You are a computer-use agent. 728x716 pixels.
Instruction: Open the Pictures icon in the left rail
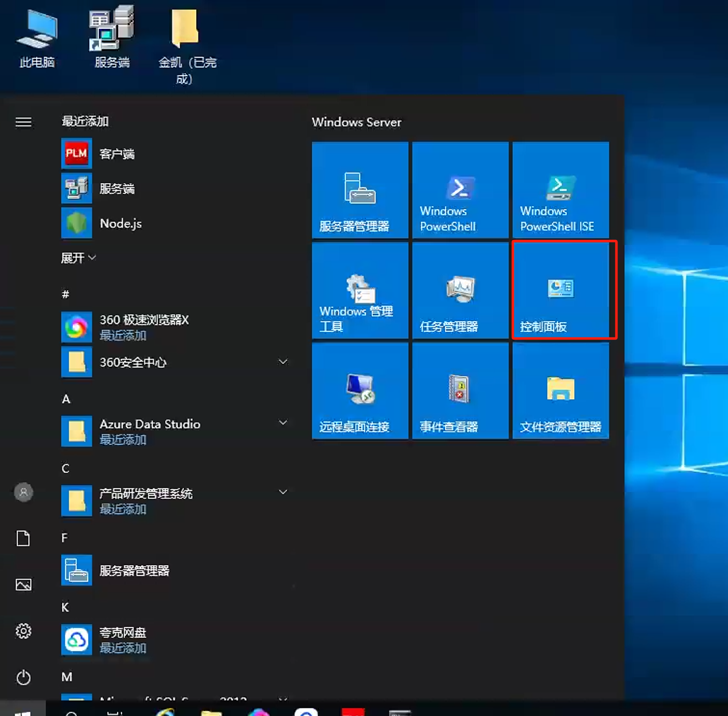coord(24,584)
